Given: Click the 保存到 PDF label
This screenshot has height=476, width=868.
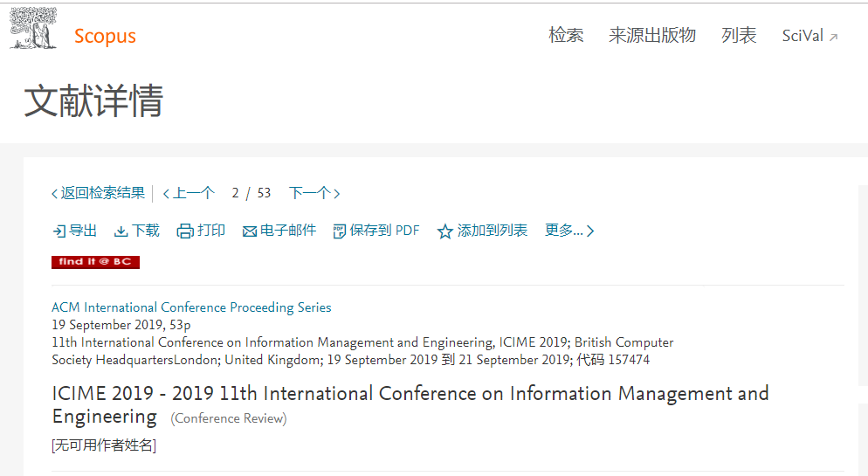Looking at the screenshot, I should [x=385, y=231].
